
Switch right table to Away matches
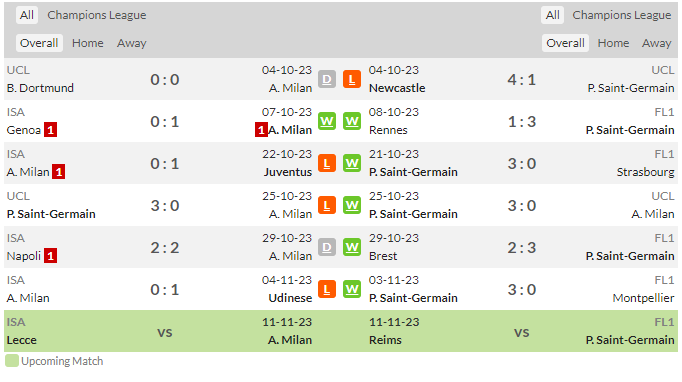(x=657, y=43)
